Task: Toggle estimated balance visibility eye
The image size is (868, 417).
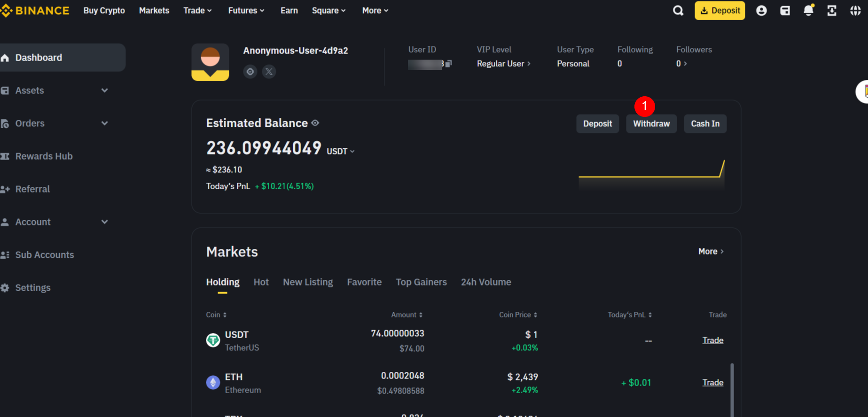Action: coord(315,123)
